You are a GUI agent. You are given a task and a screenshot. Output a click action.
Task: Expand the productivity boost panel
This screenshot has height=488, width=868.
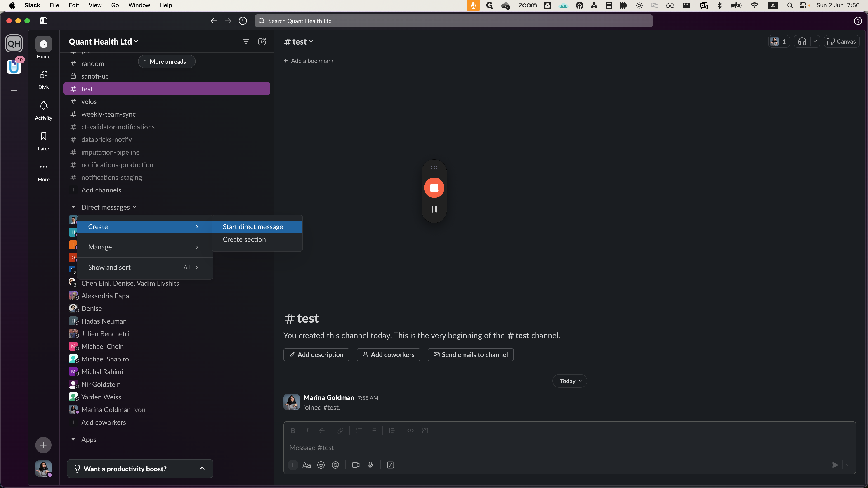coord(140,469)
